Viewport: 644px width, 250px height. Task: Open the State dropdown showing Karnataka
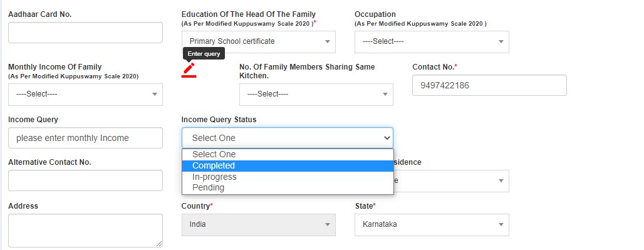coord(432,224)
